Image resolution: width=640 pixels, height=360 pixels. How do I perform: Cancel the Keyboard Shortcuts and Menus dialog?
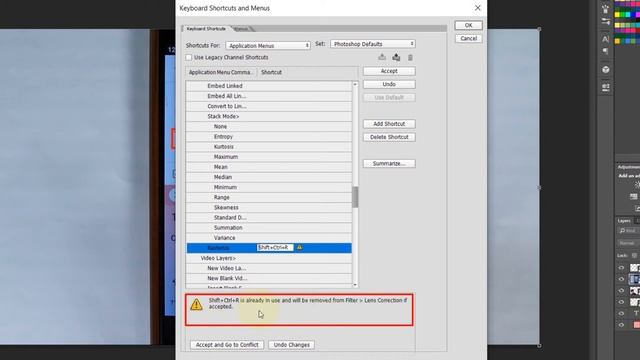[x=468, y=38]
